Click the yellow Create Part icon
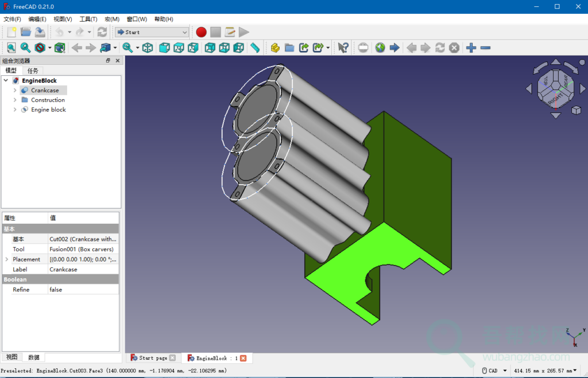 click(275, 48)
